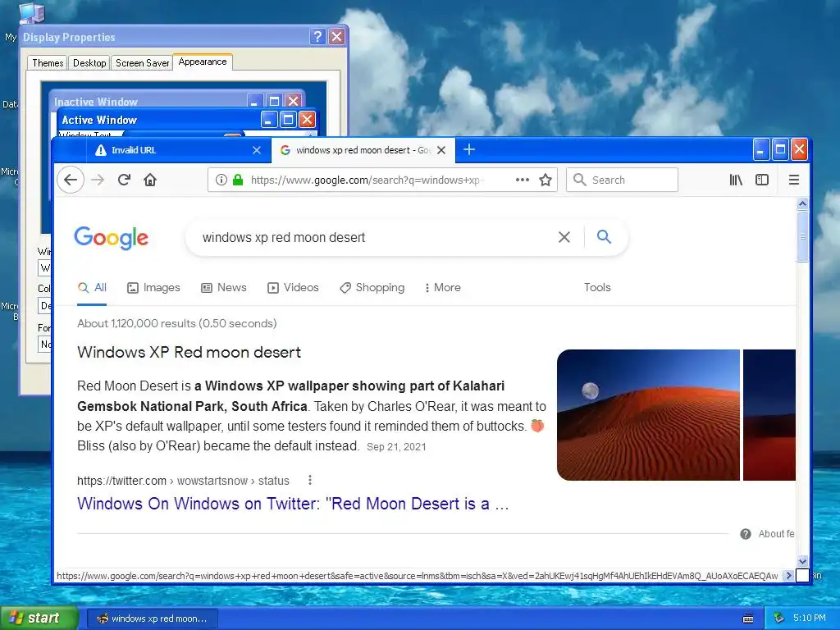Select Appearance tab in Display Properties
840x630 pixels.
(x=203, y=62)
